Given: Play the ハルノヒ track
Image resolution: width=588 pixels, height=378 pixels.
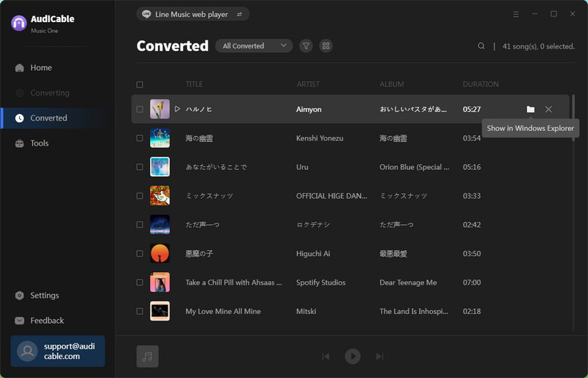Looking at the screenshot, I should [x=177, y=110].
